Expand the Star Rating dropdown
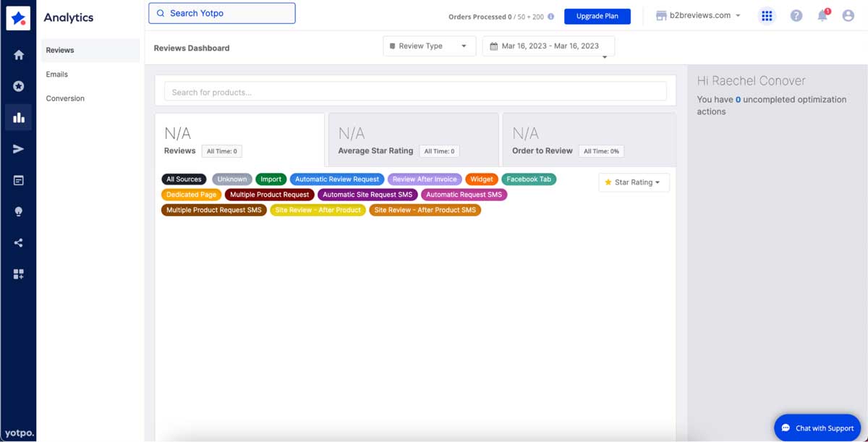The width and height of the screenshot is (868, 442). [x=634, y=182]
